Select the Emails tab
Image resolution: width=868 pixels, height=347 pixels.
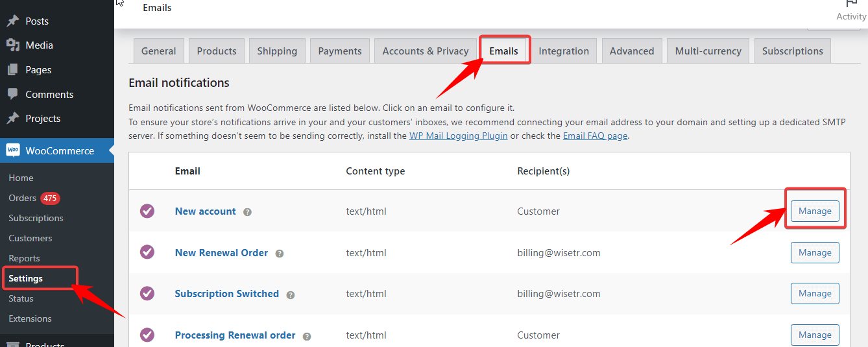(504, 51)
